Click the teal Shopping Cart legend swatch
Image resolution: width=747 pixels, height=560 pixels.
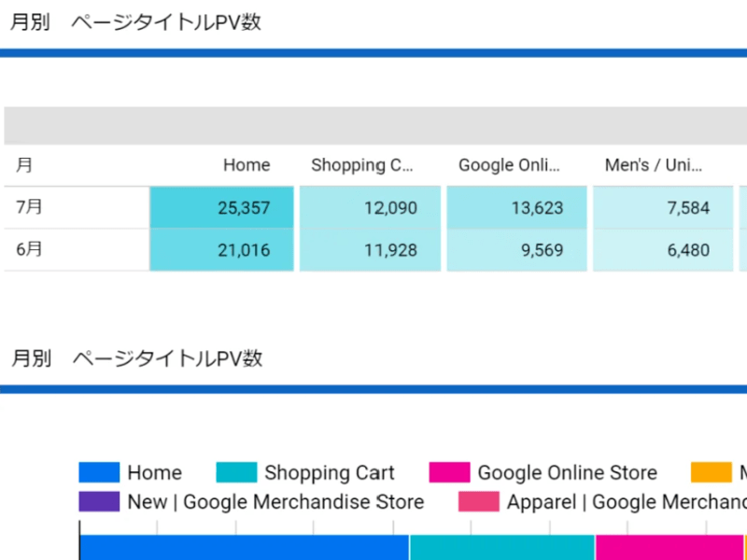point(236,473)
